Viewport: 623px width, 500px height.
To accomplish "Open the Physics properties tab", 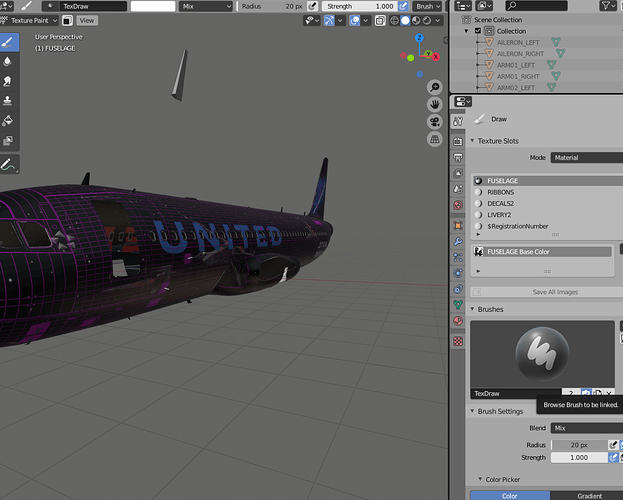I will pyautogui.click(x=458, y=273).
